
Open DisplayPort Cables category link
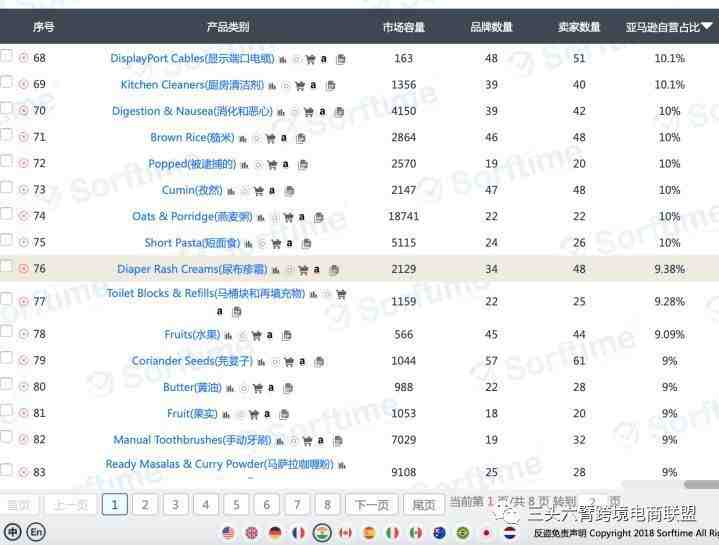point(193,59)
